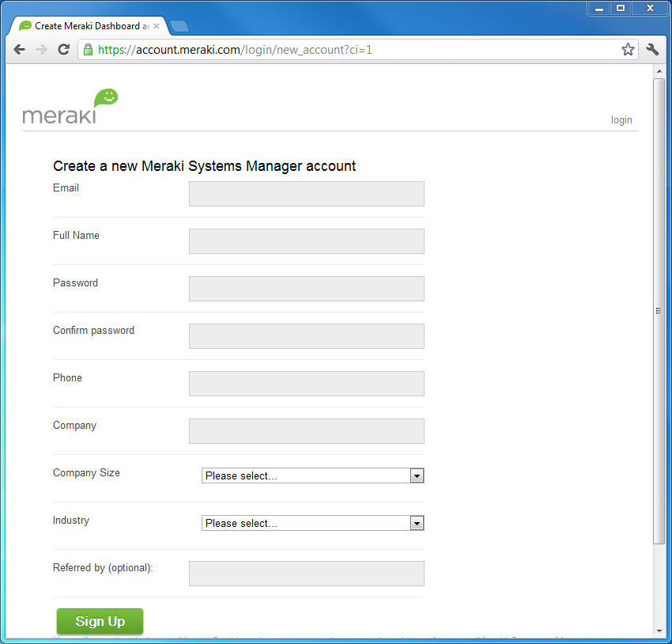
Task: Focus the Full Name input field
Action: tap(307, 241)
